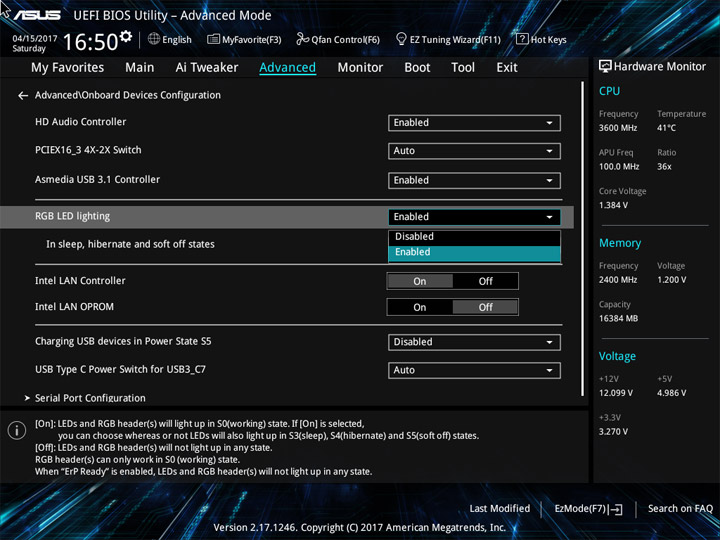Open USB Type C Power Switch dropdown
720x540 pixels.
point(474,370)
